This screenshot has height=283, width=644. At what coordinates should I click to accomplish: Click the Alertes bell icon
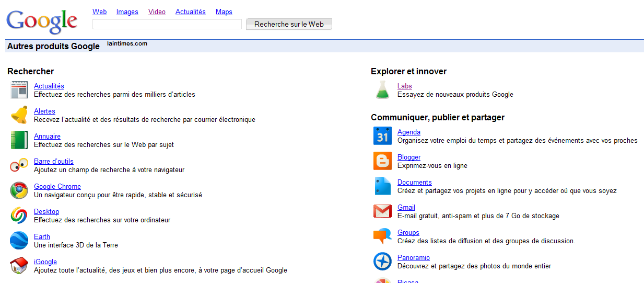click(19, 115)
